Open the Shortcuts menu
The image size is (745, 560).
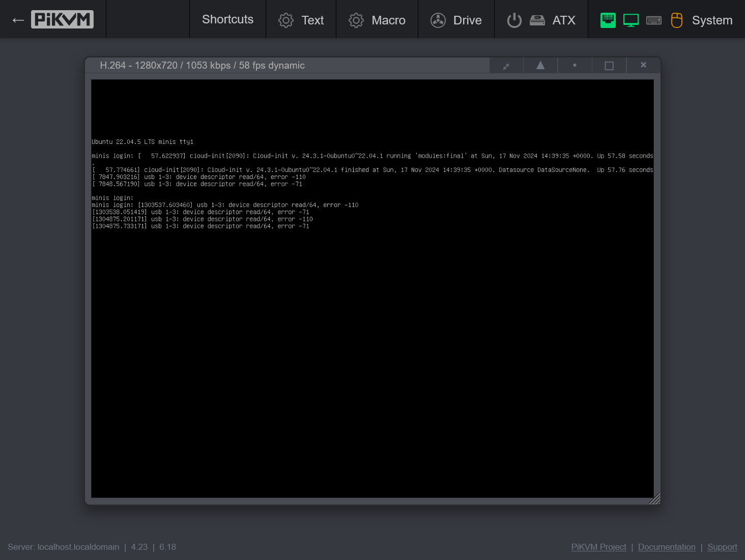[x=227, y=19]
